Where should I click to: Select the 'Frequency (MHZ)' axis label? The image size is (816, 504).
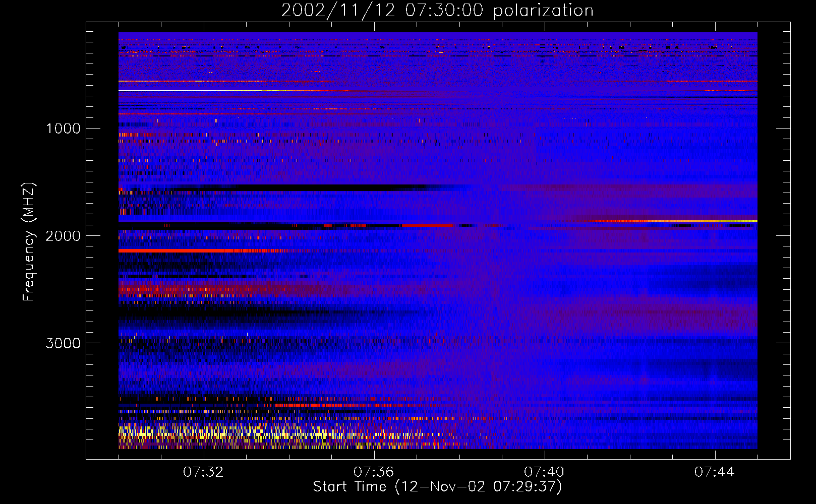pyautogui.click(x=29, y=242)
